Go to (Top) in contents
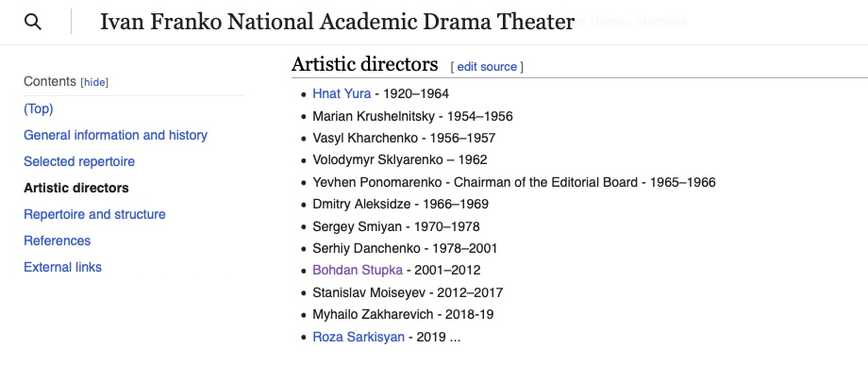Screen dimensions: 868x365 coord(38,109)
